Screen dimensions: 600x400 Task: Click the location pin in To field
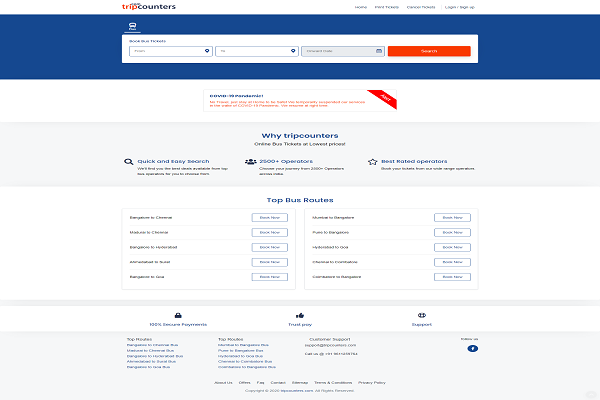(x=292, y=50)
